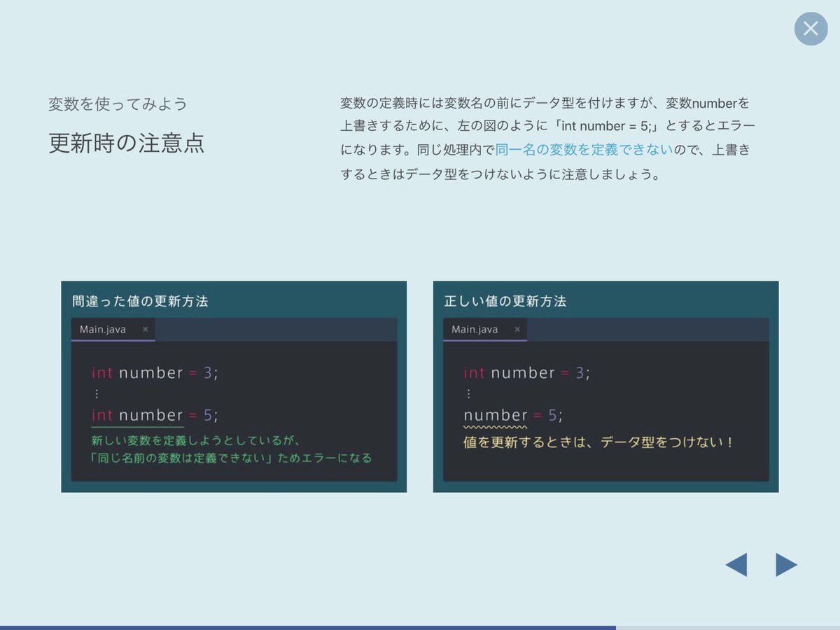Click description line 変数の定義時には変数名の前に

(545, 103)
